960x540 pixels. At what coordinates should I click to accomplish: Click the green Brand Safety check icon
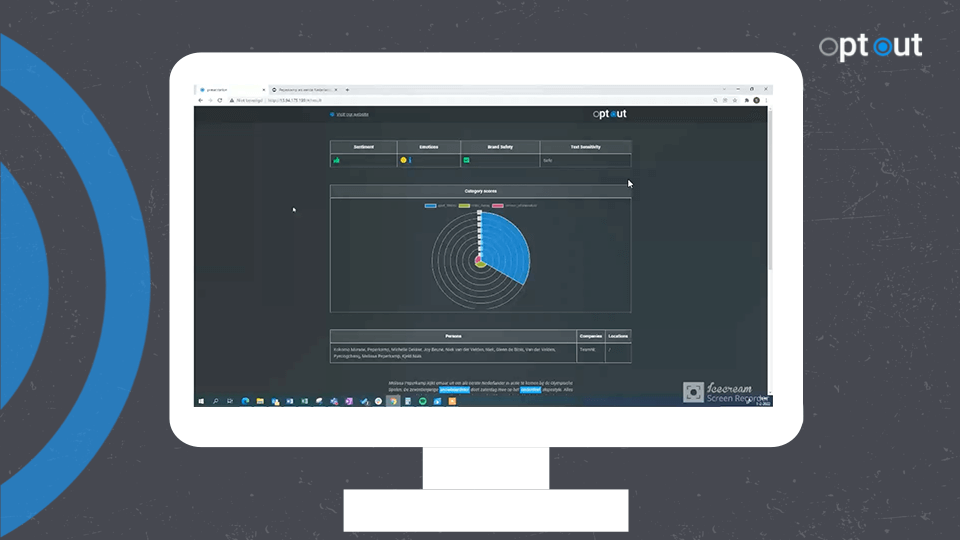click(466, 160)
